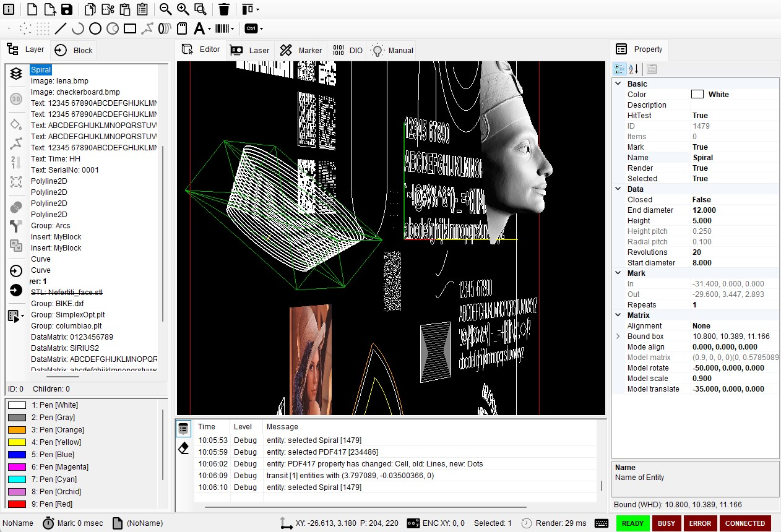
Task: Expand the Bound box property row
Action: (x=618, y=337)
